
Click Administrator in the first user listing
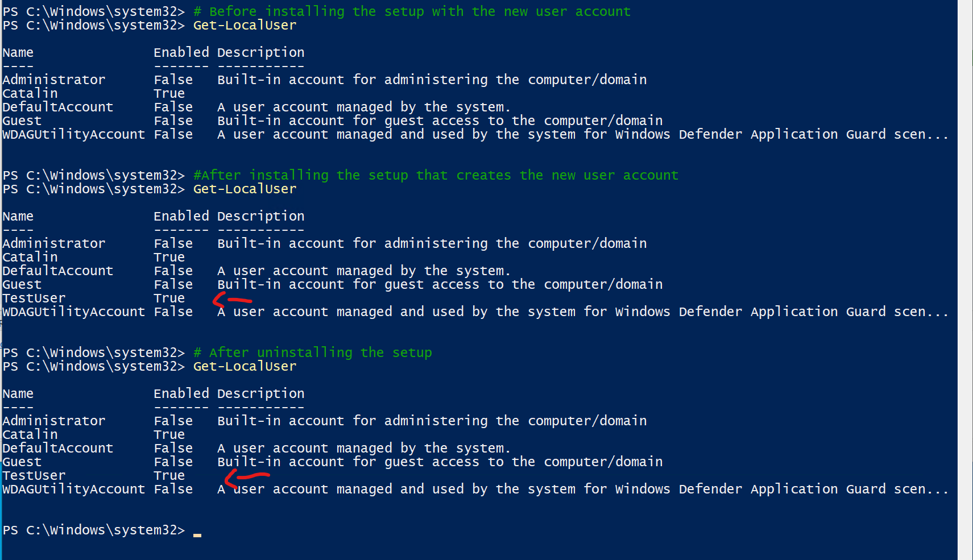(x=54, y=80)
